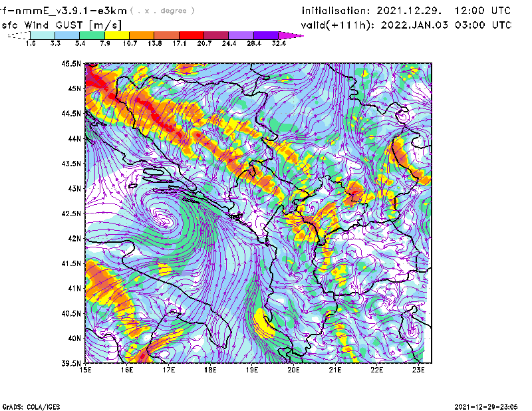Click the 19E longitude label
The height and width of the screenshot is (411, 532).
pyautogui.click(x=252, y=370)
